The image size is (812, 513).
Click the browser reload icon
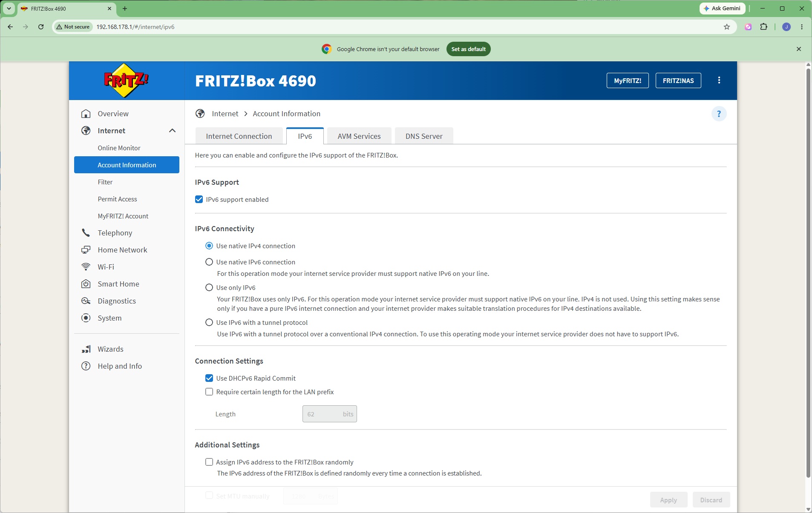(41, 27)
